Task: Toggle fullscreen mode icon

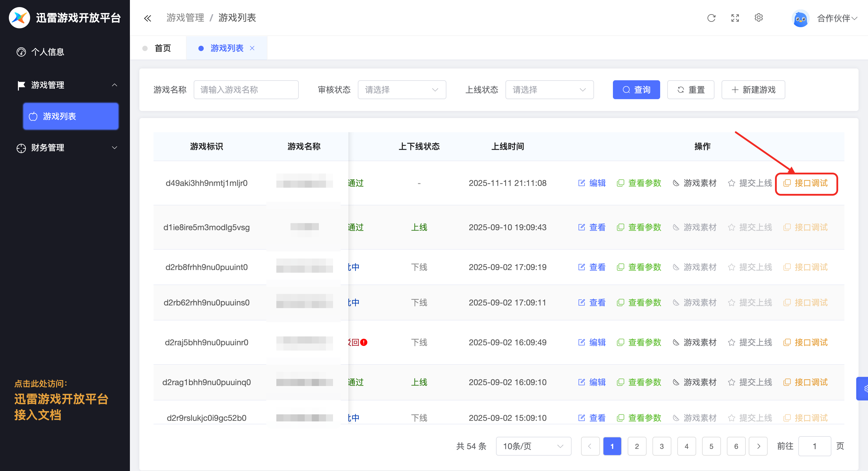Action: (735, 18)
